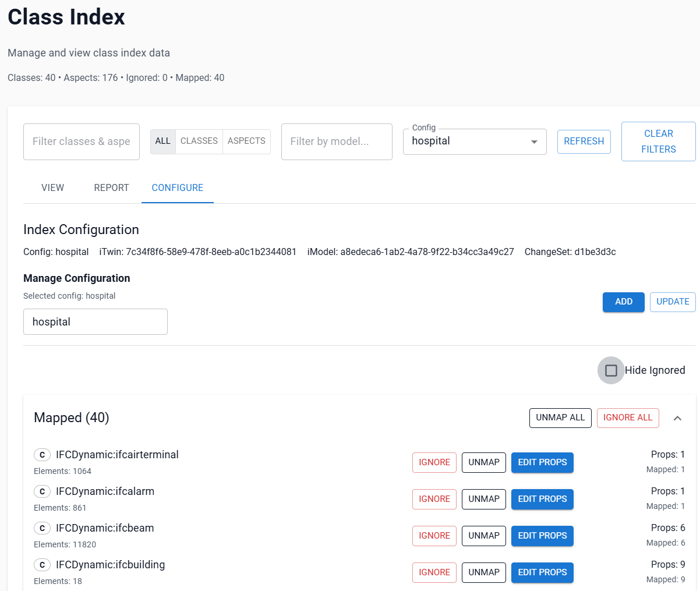Enable the Hide Ignored checkbox
Screen dimensions: 700x591
611,370
